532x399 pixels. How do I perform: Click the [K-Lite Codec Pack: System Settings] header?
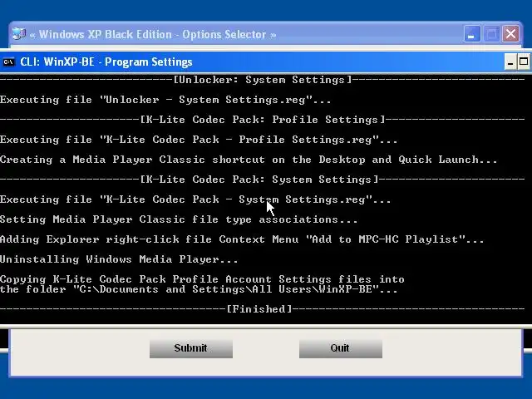click(x=263, y=180)
